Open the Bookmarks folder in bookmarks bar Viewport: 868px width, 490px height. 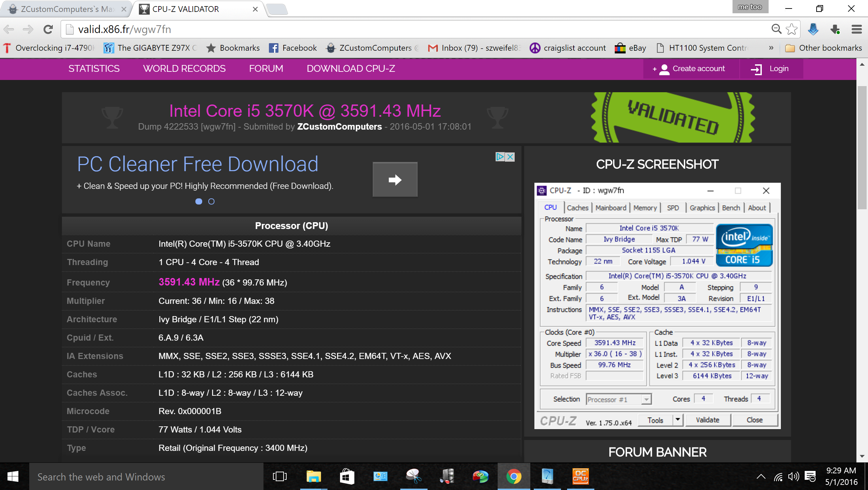click(x=233, y=48)
